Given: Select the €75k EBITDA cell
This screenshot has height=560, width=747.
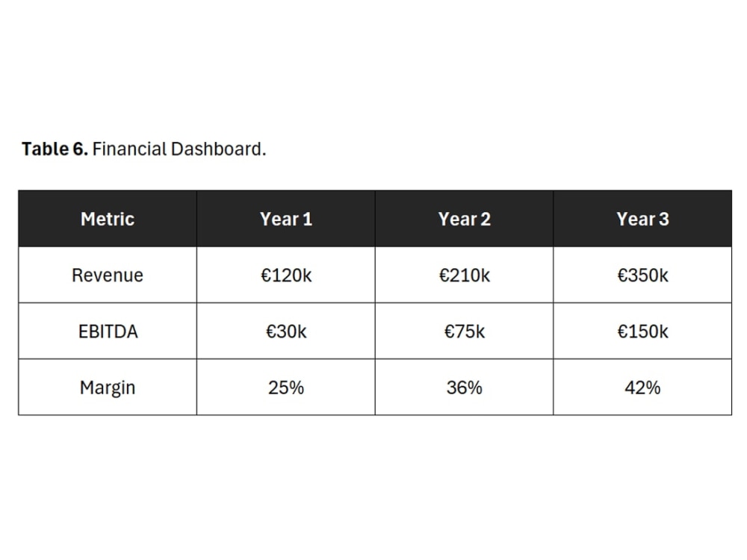Looking at the screenshot, I should (x=464, y=331).
